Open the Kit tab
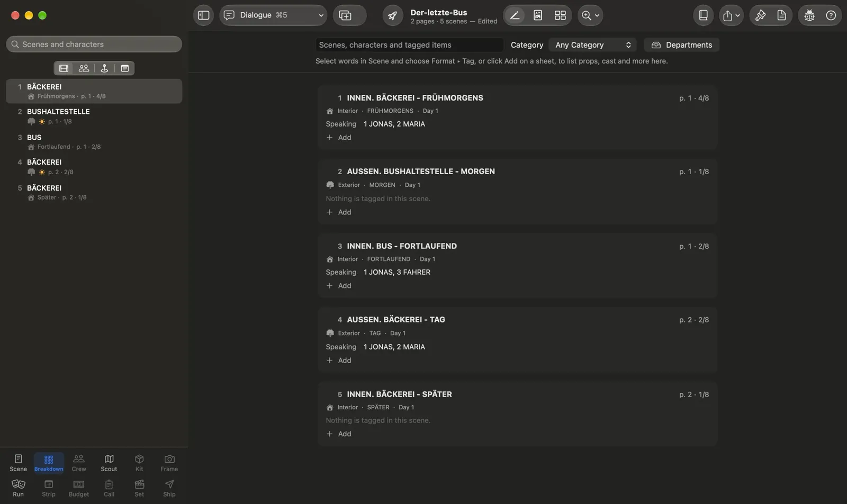Viewport: 847px width, 504px height. (x=139, y=463)
